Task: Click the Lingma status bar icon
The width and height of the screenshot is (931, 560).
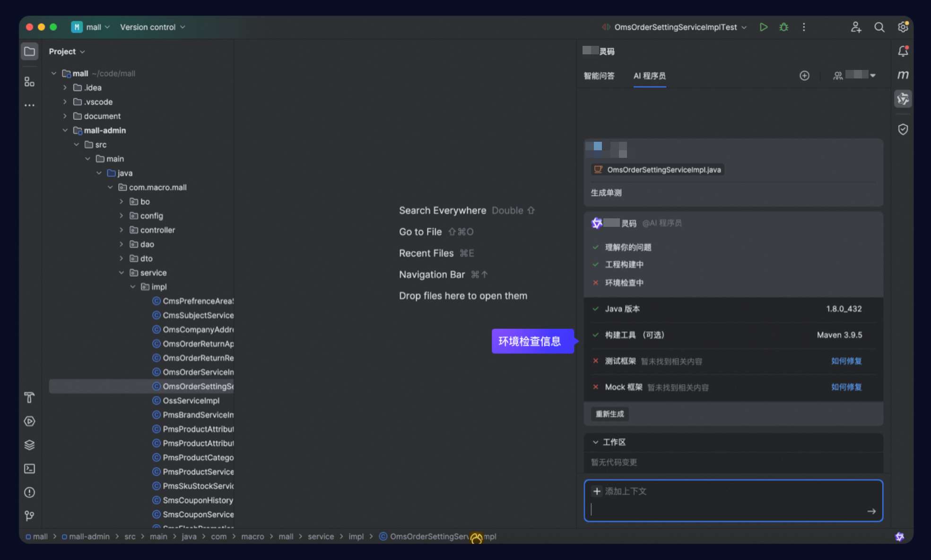Action: 899,536
